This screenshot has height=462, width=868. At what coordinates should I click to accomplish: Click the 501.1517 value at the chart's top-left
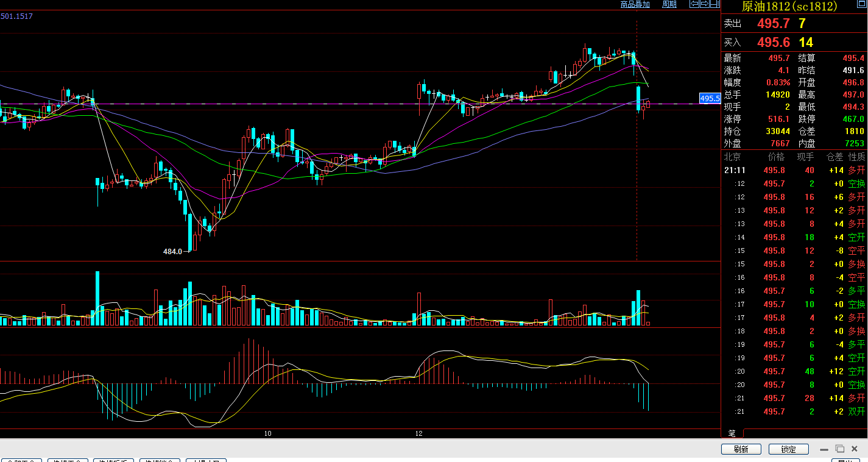click(16, 16)
